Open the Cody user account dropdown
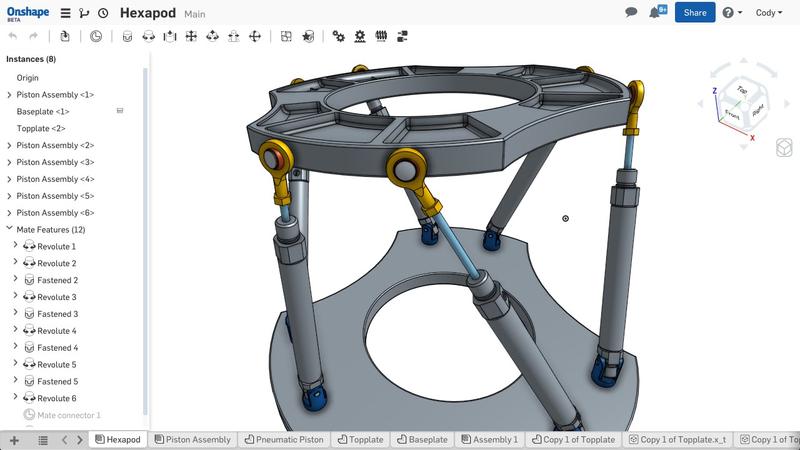Viewport: 800px width, 450px height. pyautogui.click(x=768, y=13)
